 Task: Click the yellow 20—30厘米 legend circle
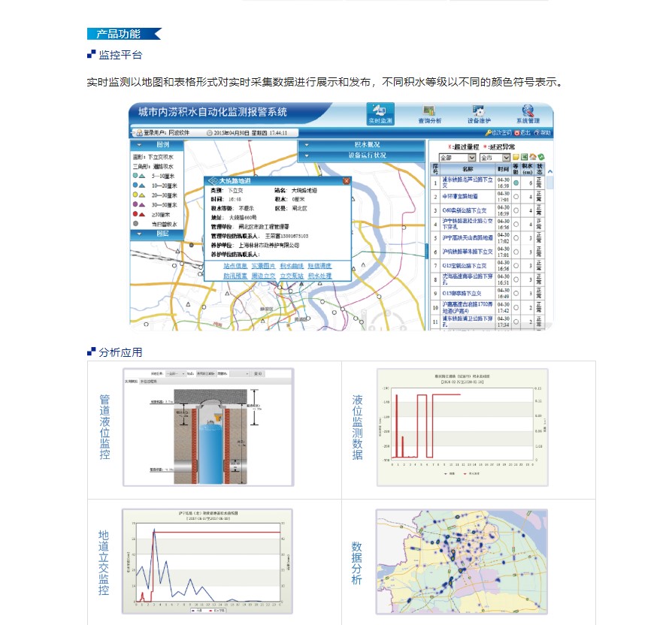(135, 195)
